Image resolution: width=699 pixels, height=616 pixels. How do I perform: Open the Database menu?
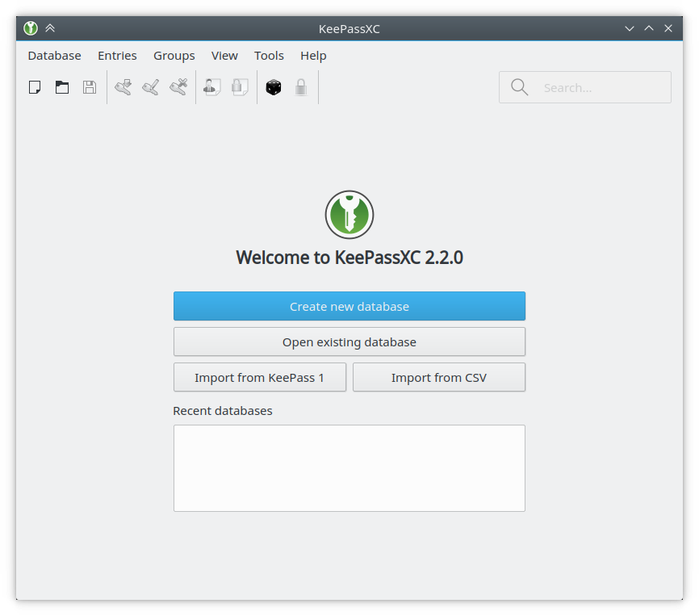point(54,56)
